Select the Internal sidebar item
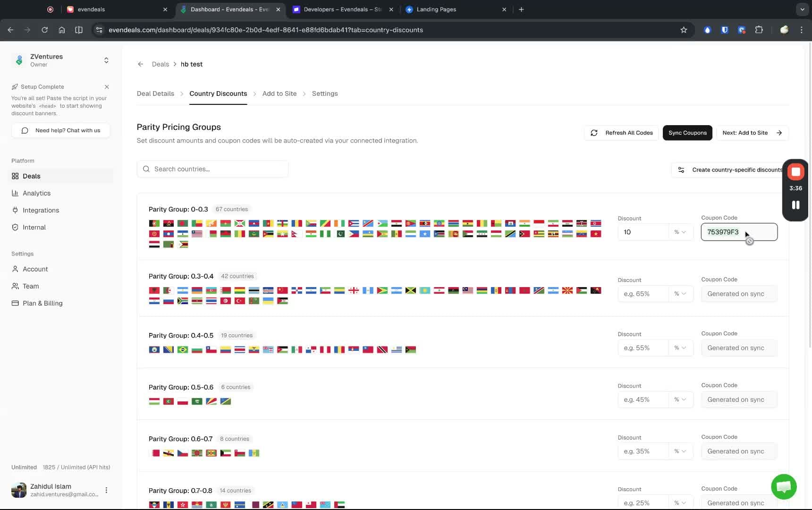 [34, 227]
